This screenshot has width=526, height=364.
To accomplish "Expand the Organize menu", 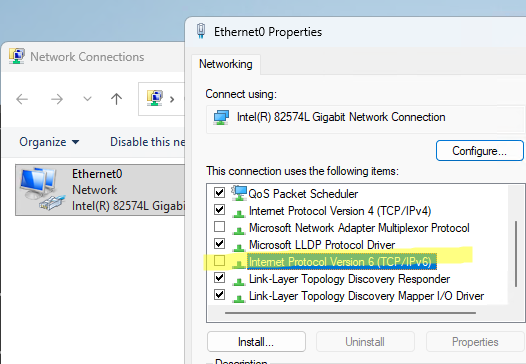I will 49,142.
